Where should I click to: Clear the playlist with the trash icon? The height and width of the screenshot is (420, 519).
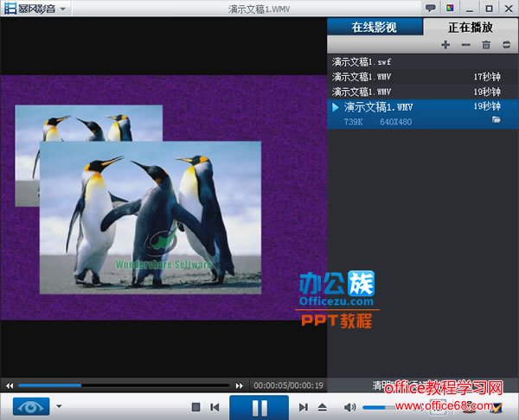coord(486,45)
